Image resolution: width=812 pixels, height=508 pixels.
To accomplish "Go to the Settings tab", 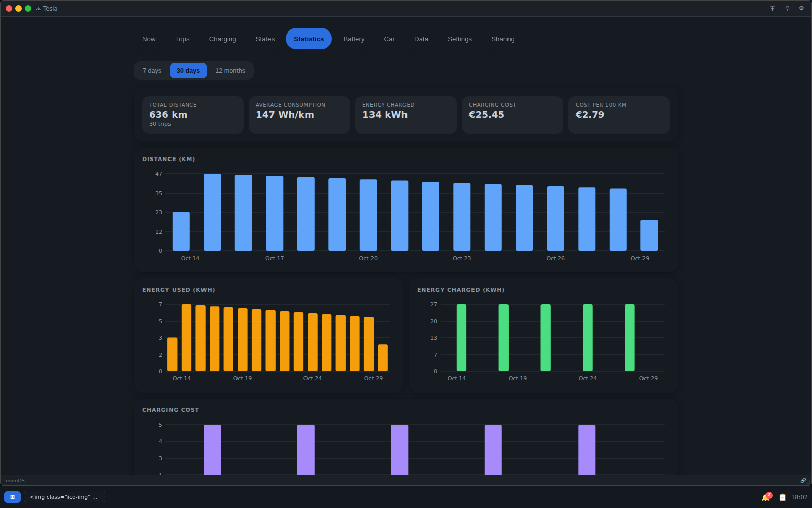I will click(x=460, y=39).
